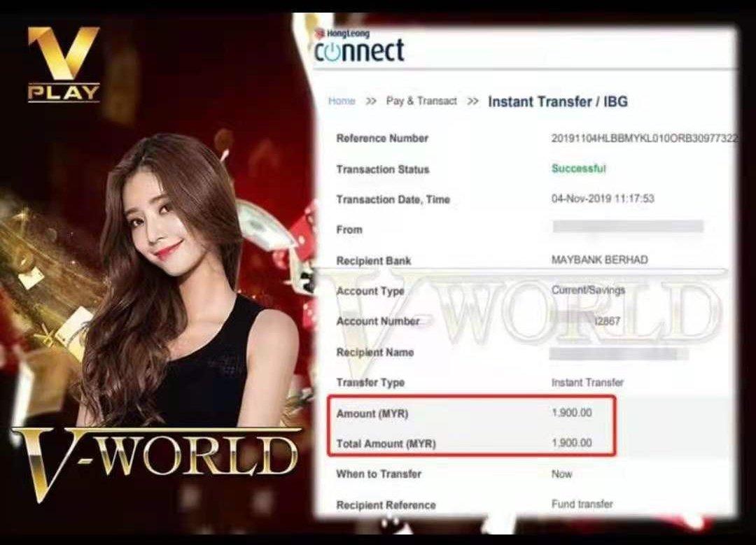The height and width of the screenshot is (545, 756).
Task: Click the Amount (MYR) 1,900.00 value
Action: 571,413
